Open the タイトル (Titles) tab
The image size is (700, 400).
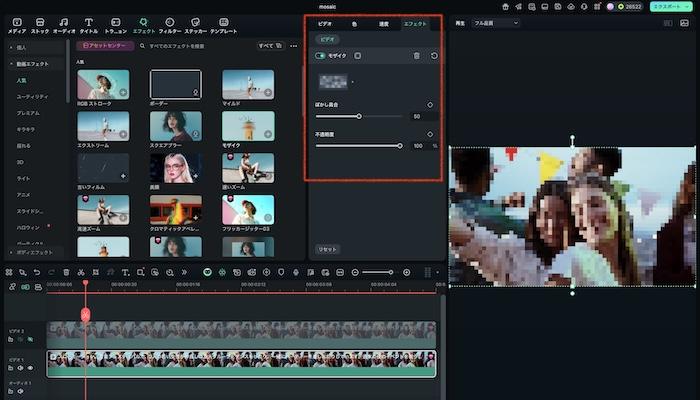coord(88,25)
